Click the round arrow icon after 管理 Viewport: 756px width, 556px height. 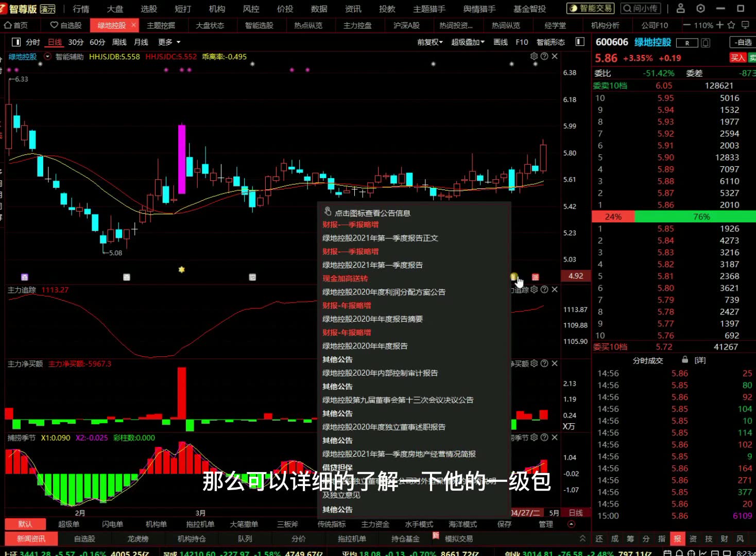click(571, 524)
